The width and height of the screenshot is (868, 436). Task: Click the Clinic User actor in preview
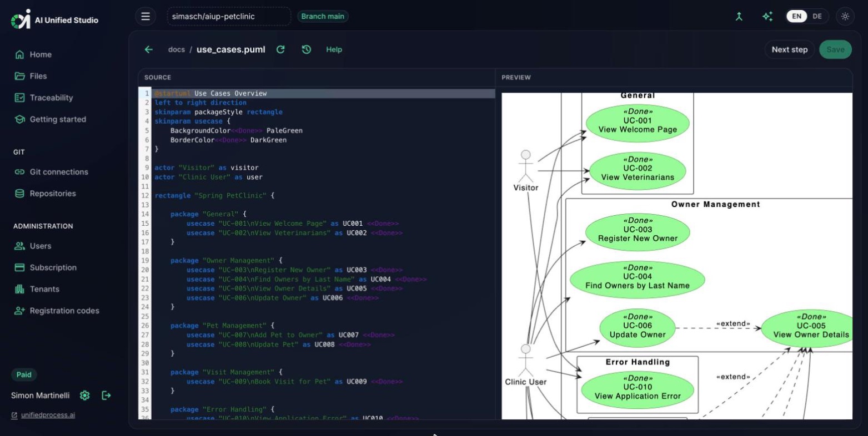[x=525, y=365]
